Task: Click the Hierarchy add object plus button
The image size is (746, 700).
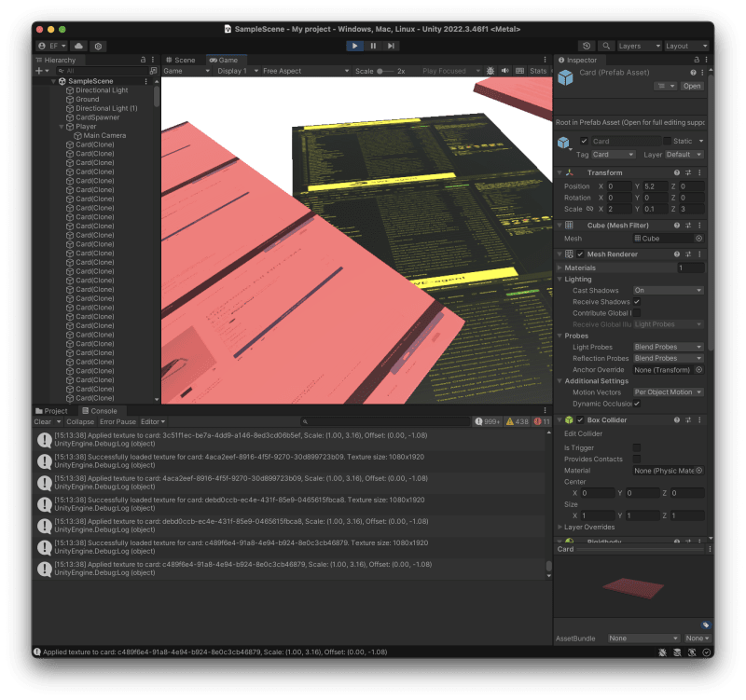Action: [42, 71]
